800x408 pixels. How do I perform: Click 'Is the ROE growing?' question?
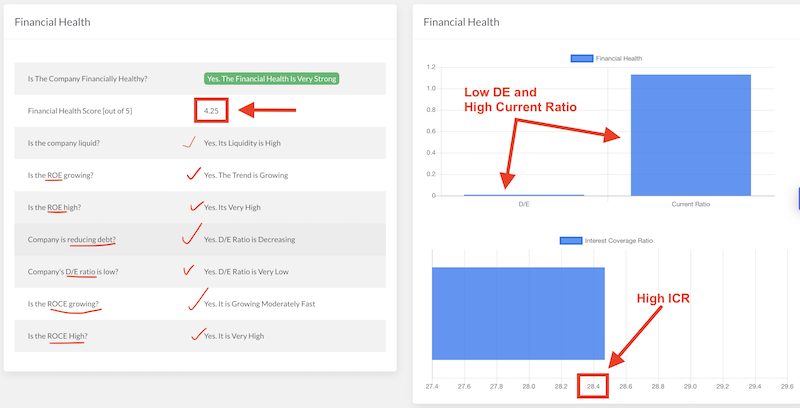[x=61, y=175]
